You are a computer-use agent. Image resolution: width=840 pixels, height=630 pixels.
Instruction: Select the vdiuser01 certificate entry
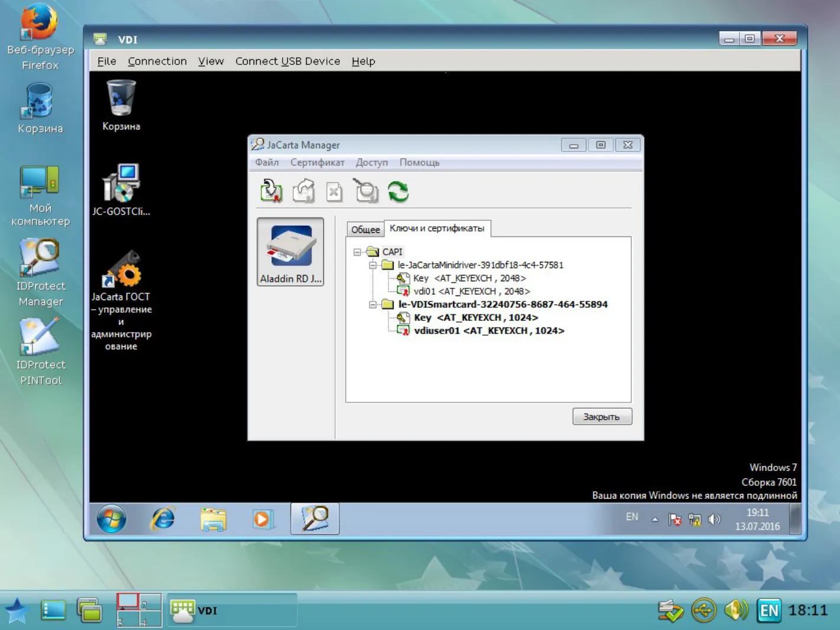point(481,330)
